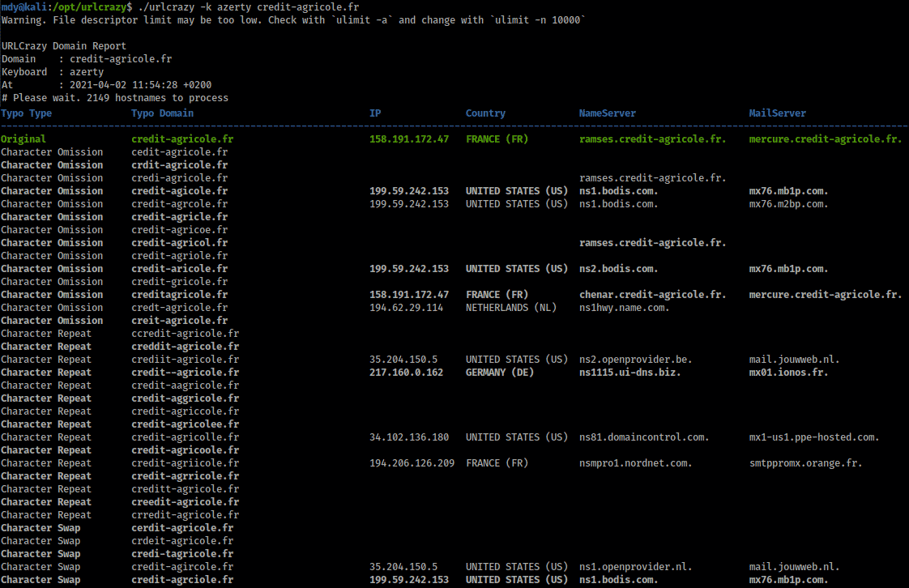The height and width of the screenshot is (588, 909).
Task: Click the Typo Domain column header
Action: tap(162, 113)
